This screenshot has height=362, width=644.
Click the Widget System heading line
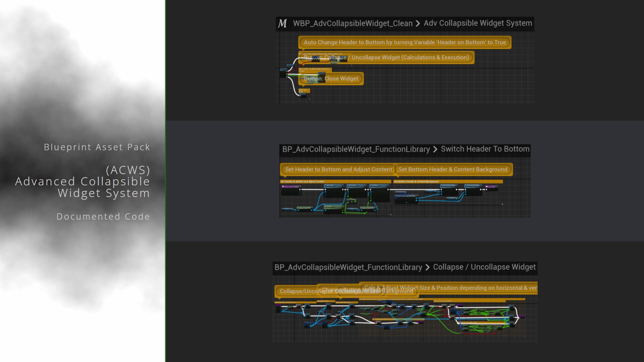coord(104,193)
